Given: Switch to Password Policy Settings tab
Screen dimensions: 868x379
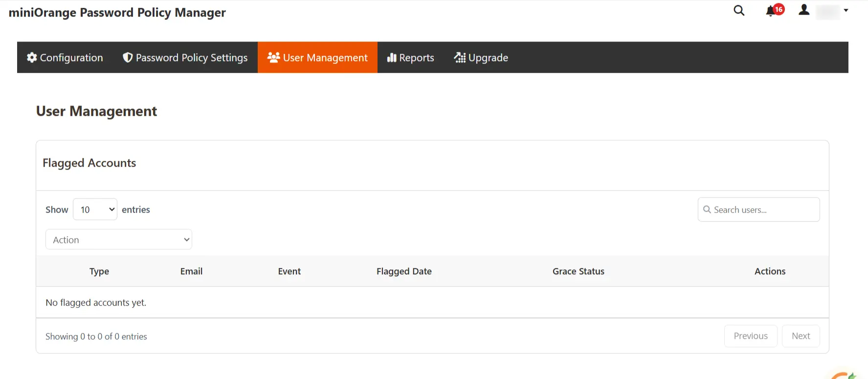Looking at the screenshot, I should tap(185, 58).
